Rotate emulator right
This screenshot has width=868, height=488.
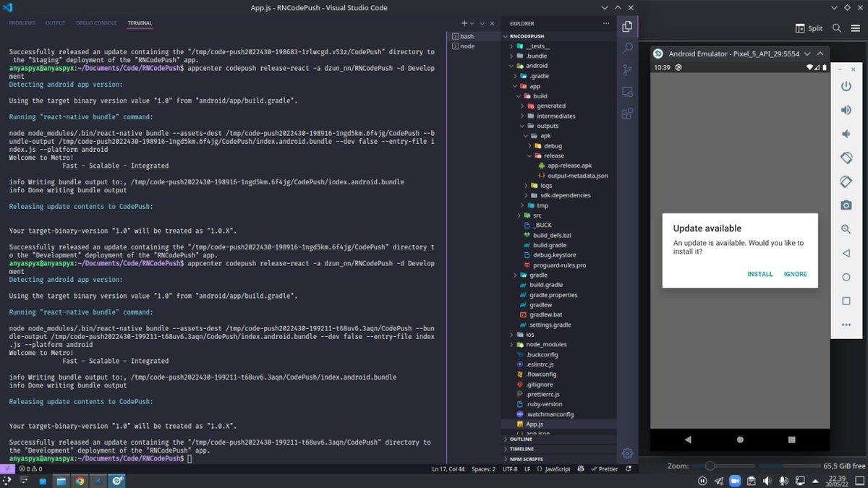pos(846,181)
